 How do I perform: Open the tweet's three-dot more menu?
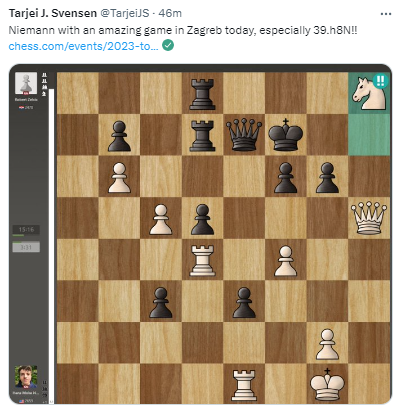(386, 14)
